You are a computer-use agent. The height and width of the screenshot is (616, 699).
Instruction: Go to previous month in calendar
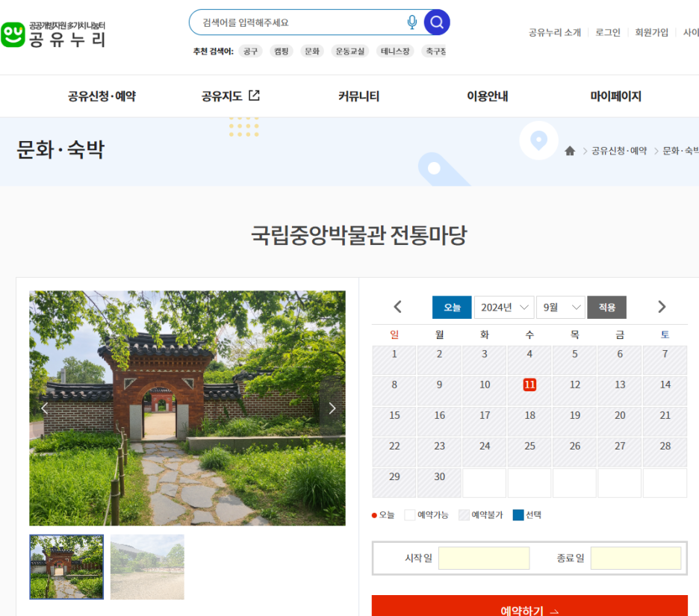397,307
